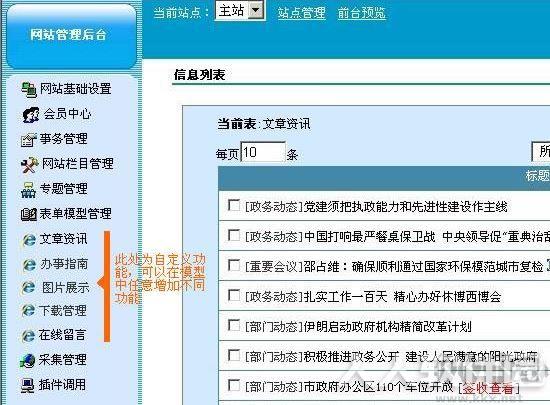Viewport: 550px width, 405px height.
Task: Open 表单模型管理 in the sidebar
Action: coord(75,214)
